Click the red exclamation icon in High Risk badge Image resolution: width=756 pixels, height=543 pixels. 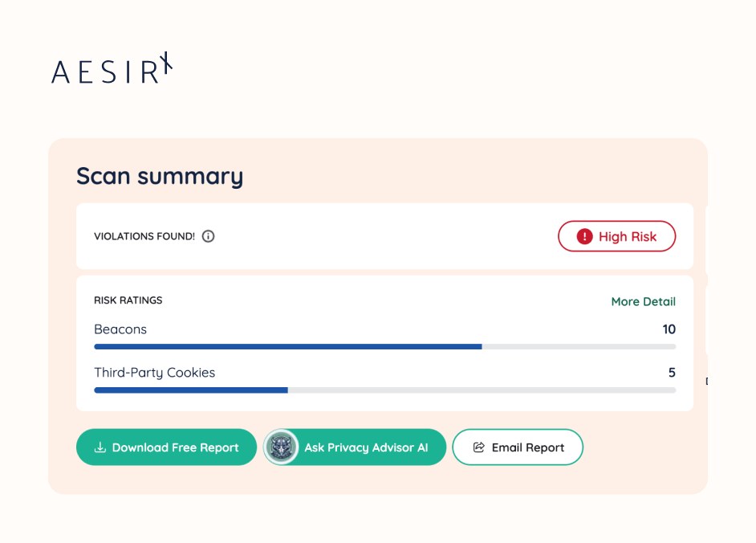(583, 236)
